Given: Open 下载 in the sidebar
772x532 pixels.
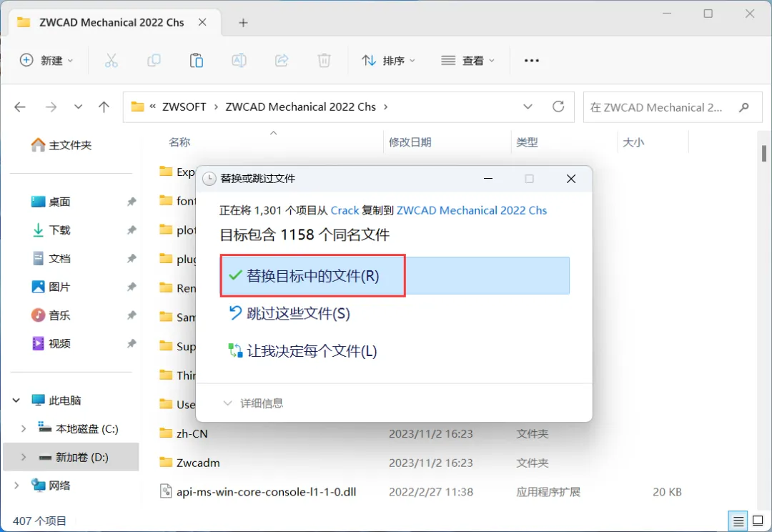Looking at the screenshot, I should coord(51,230).
